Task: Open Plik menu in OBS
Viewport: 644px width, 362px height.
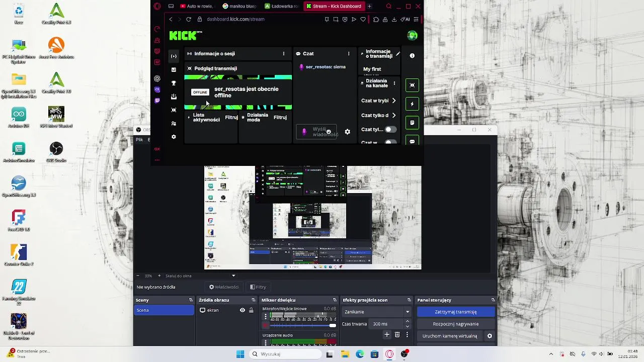Action: [x=139, y=139]
